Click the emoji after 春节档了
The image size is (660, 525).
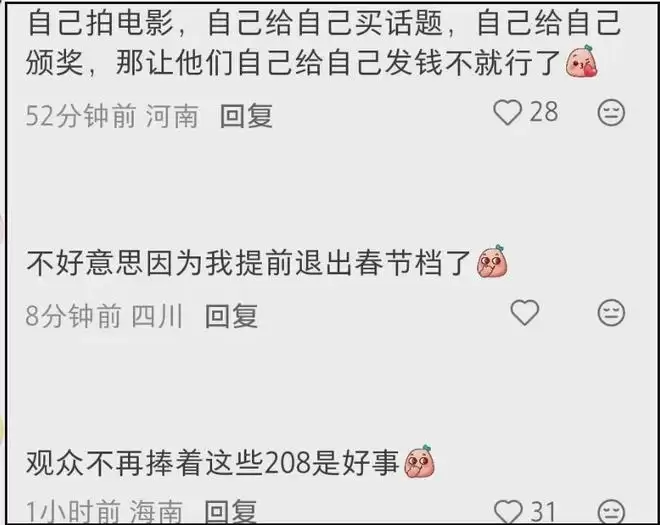click(x=492, y=261)
